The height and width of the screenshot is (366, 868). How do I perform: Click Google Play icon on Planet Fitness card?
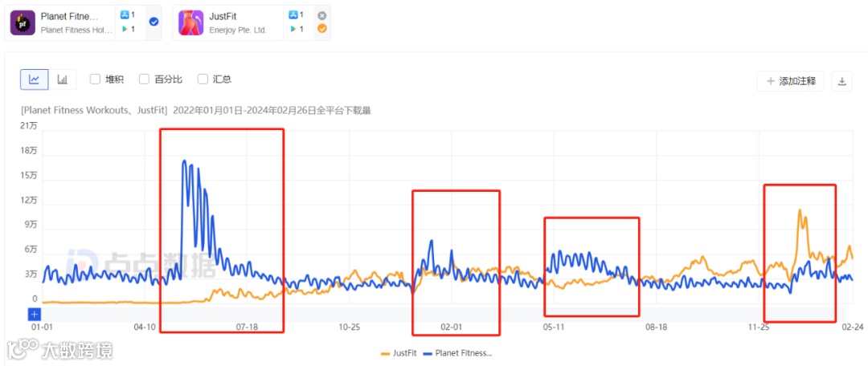125,29
